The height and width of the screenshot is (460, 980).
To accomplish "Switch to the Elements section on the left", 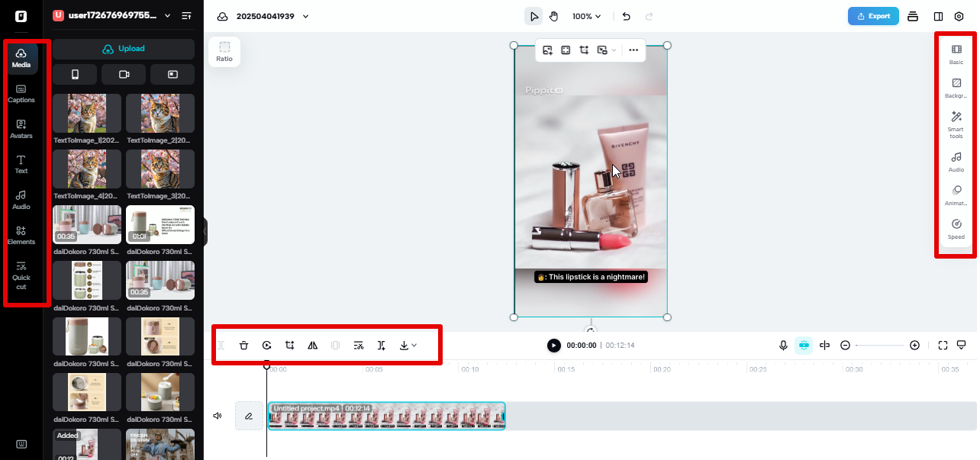I will click(21, 236).
